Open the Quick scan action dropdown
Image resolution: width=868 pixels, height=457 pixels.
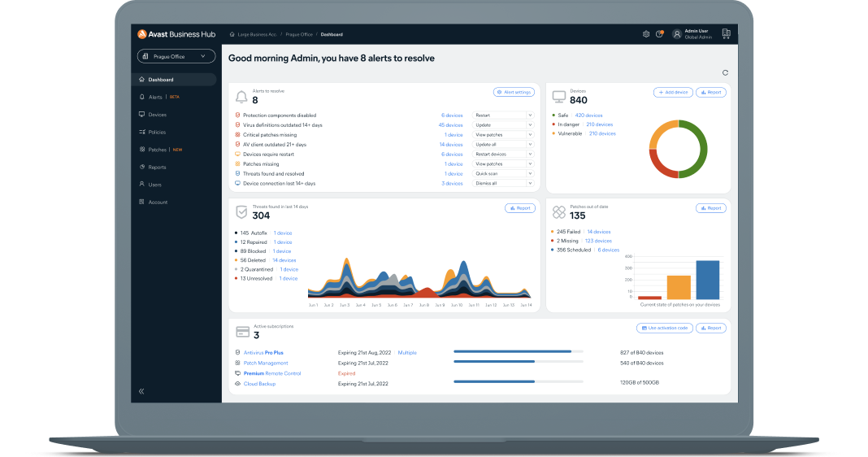pos(503,174)
